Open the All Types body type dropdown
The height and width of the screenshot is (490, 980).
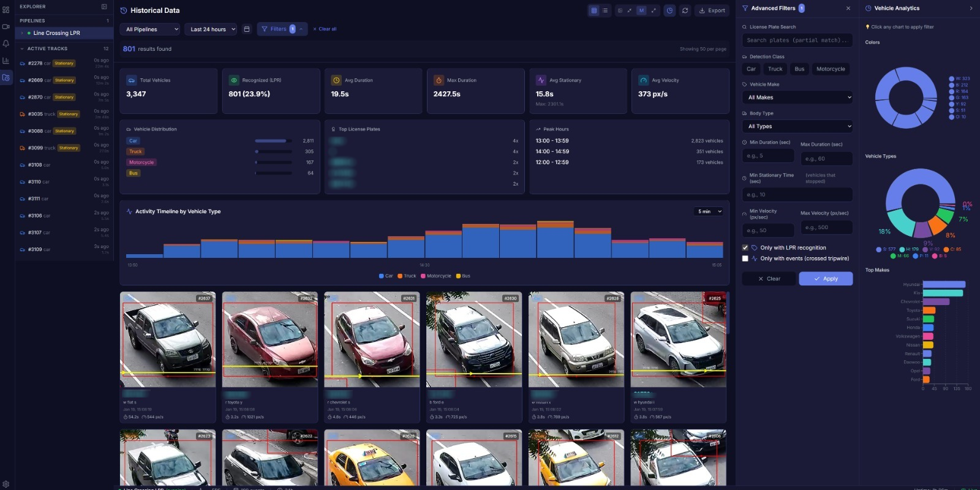tap(797, 126)
